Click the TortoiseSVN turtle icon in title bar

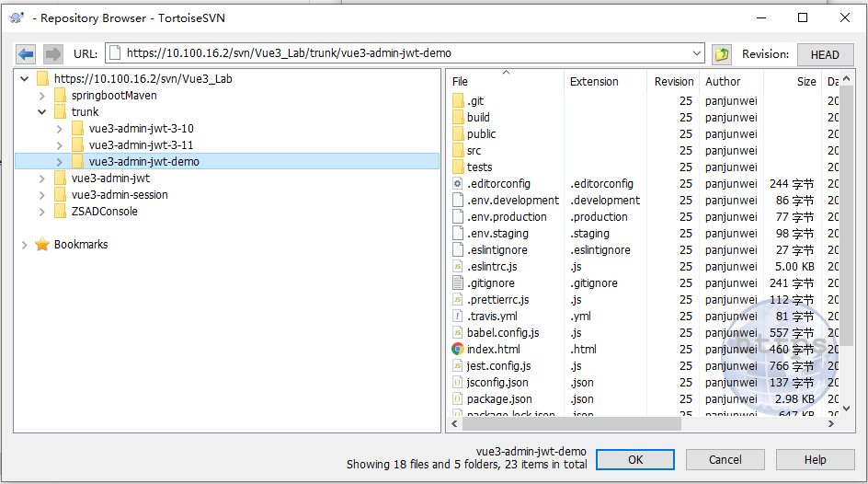pyautogui.click(x=17, y=17)
